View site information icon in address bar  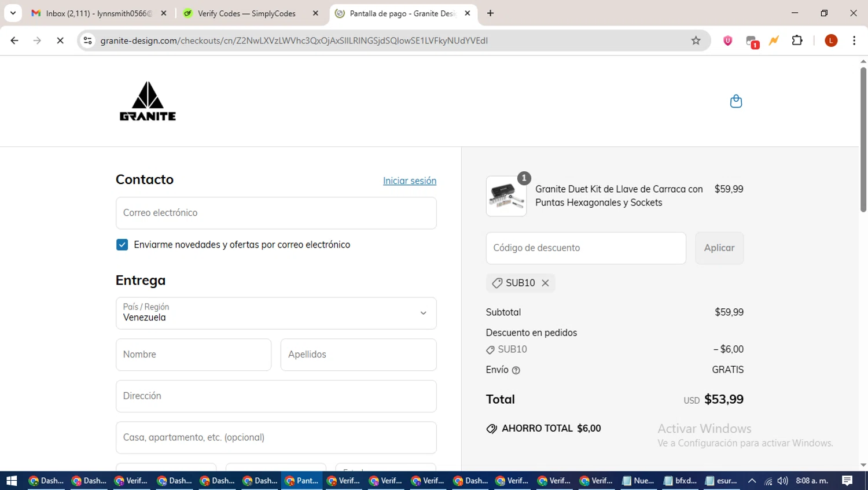(88, 40)
